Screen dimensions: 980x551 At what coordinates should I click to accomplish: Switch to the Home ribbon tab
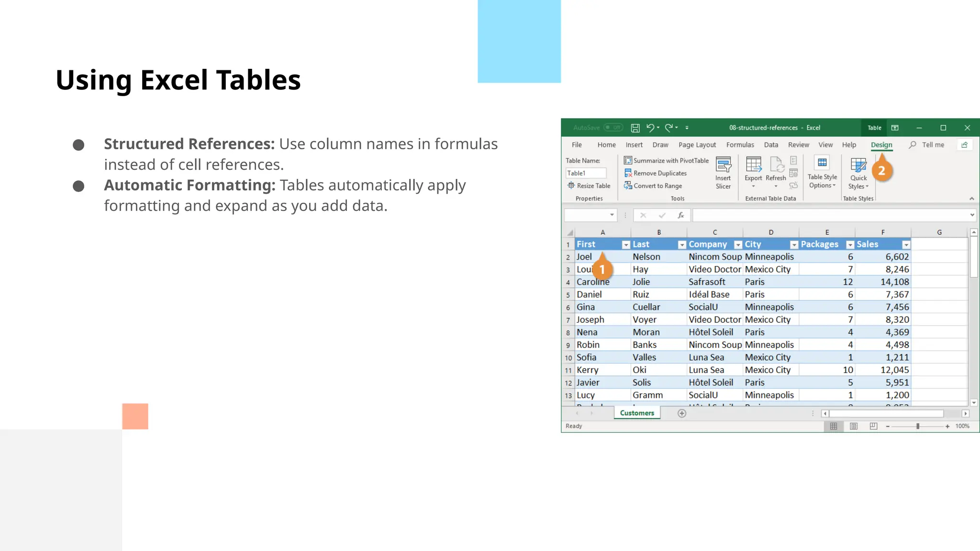(606, 145)
